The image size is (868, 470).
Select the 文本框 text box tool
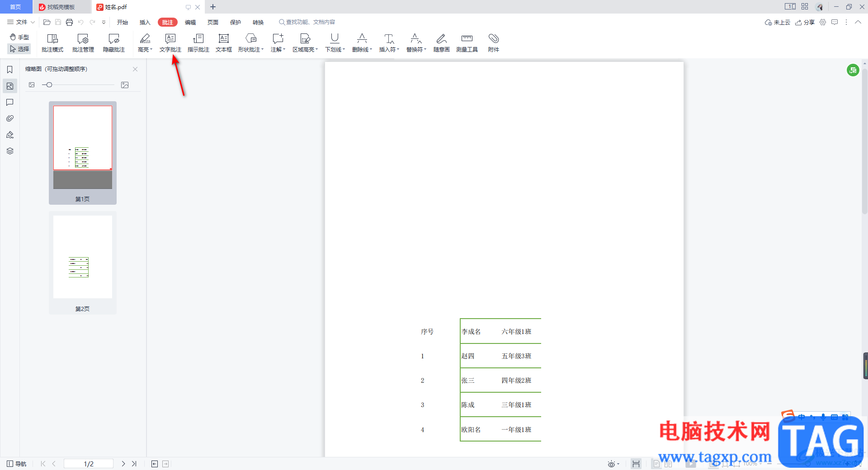224,43
